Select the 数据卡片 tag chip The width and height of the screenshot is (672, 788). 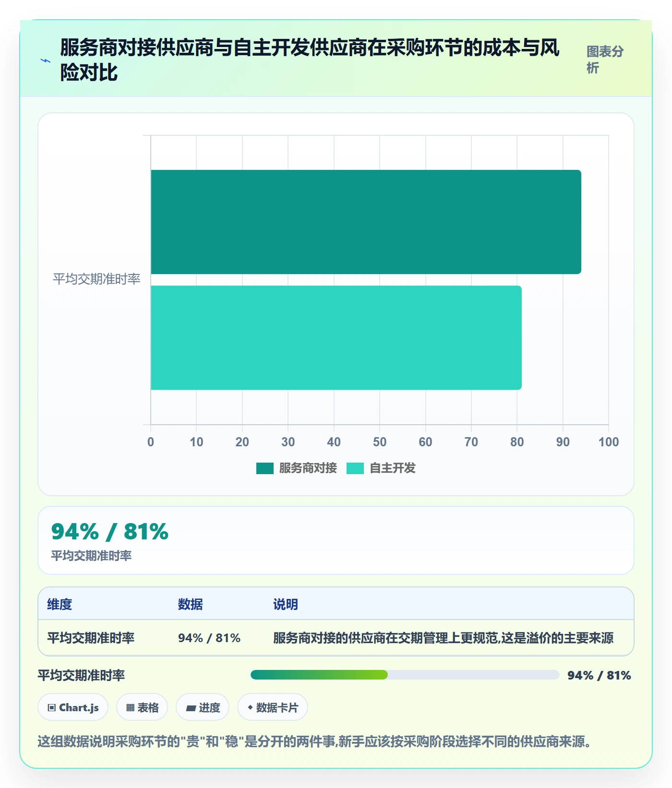click(x=273, y=707)
